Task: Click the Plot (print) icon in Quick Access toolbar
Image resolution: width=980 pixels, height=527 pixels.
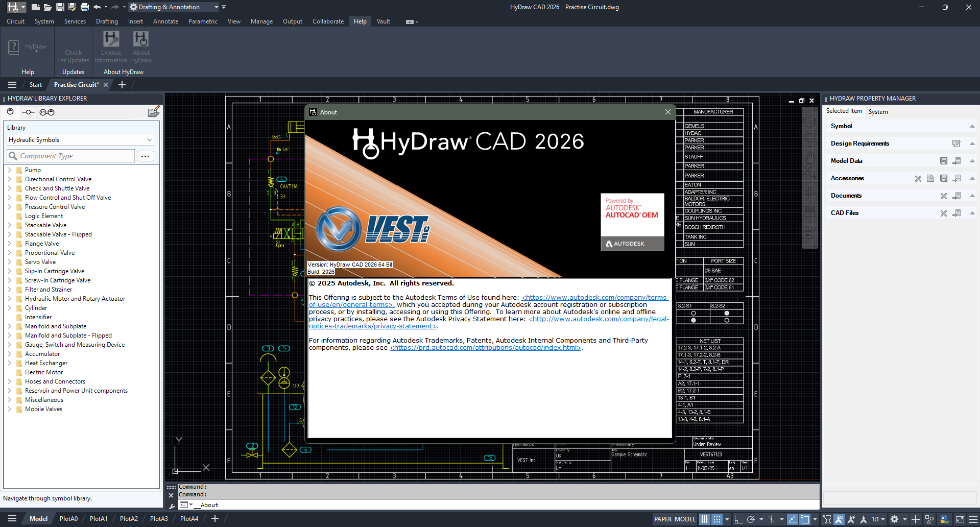Action: [x=84, y=7]
